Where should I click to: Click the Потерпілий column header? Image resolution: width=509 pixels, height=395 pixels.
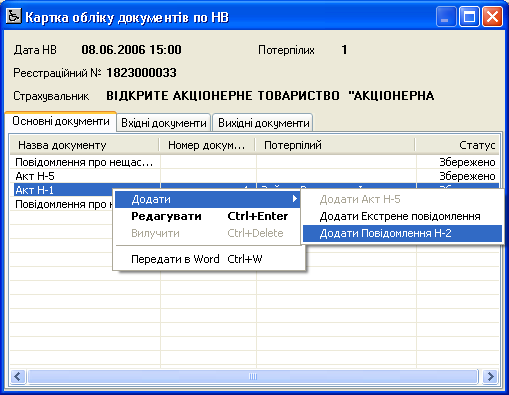coord(336,145)
